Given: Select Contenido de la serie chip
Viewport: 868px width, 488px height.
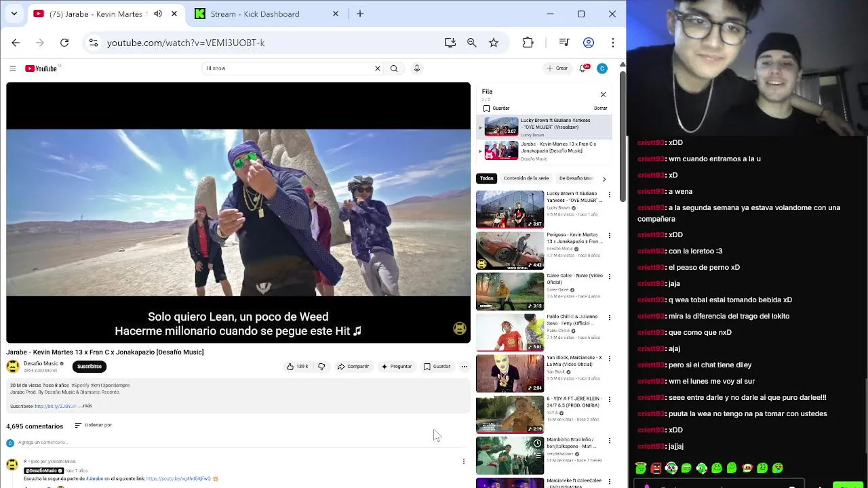Looking at the screenshot, I should point(526,178).
